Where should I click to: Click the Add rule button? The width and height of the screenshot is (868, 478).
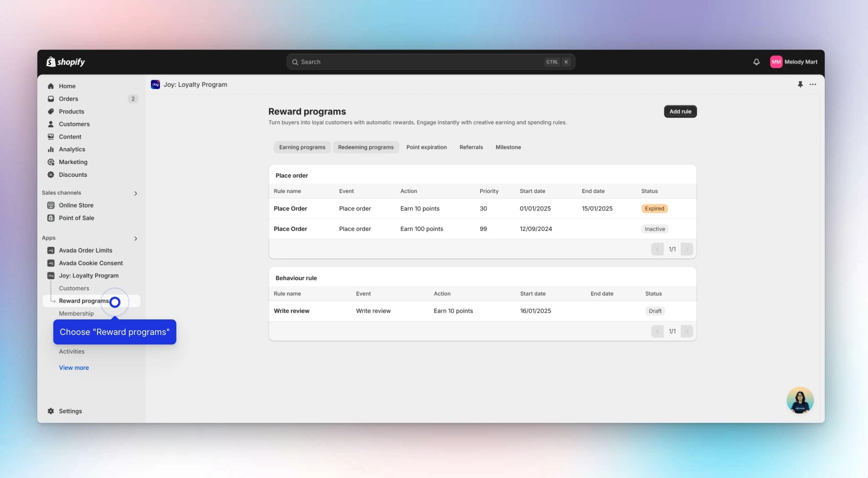tap(680, 112)
